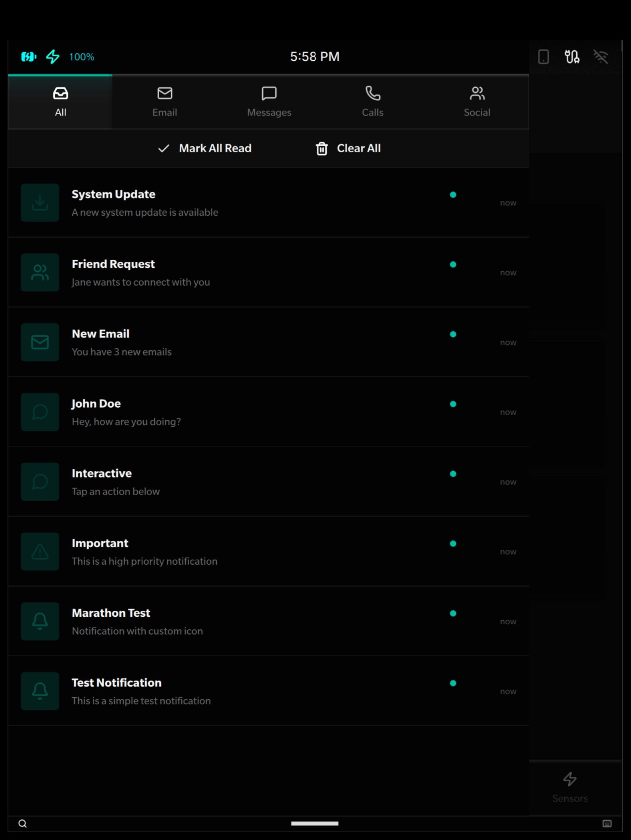Open the keyboard icon in bottom bar
631x840 pixels.
click(x=607, y=824)
